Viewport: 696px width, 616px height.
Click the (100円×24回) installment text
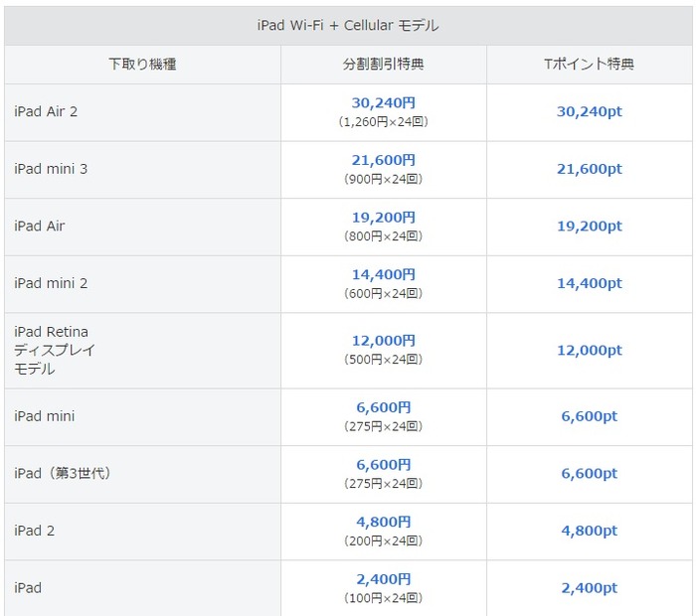click(x=384, y=598)
